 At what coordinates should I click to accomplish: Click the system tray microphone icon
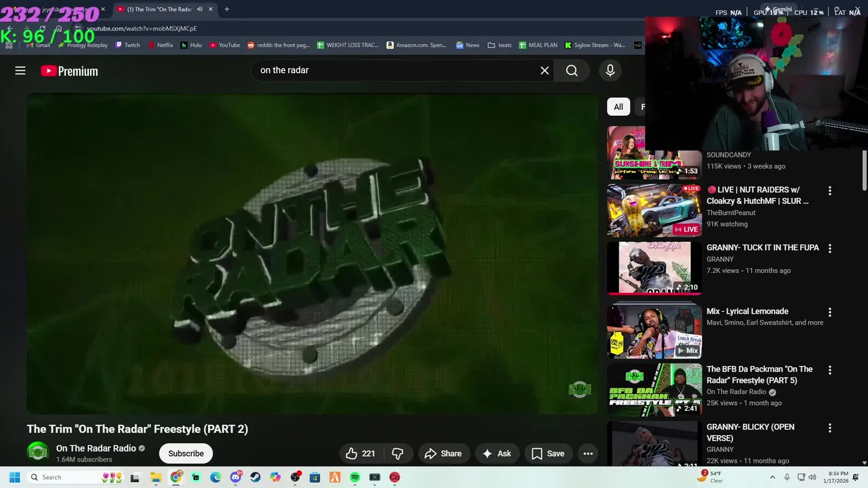(787, 477)
